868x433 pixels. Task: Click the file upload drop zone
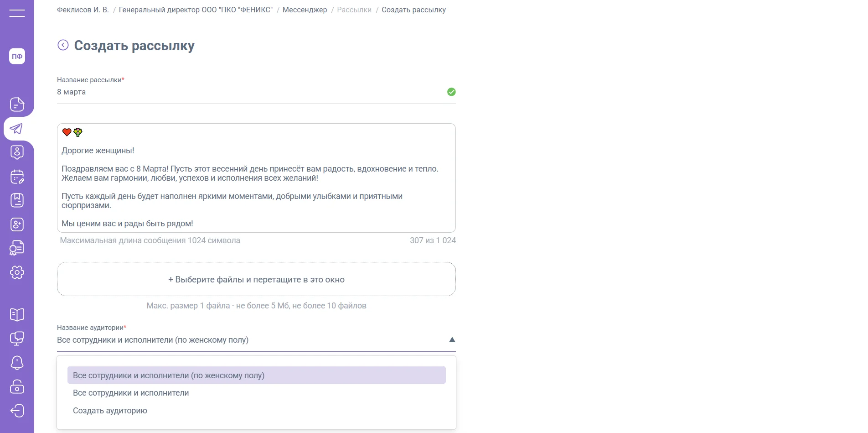[256, 279]
